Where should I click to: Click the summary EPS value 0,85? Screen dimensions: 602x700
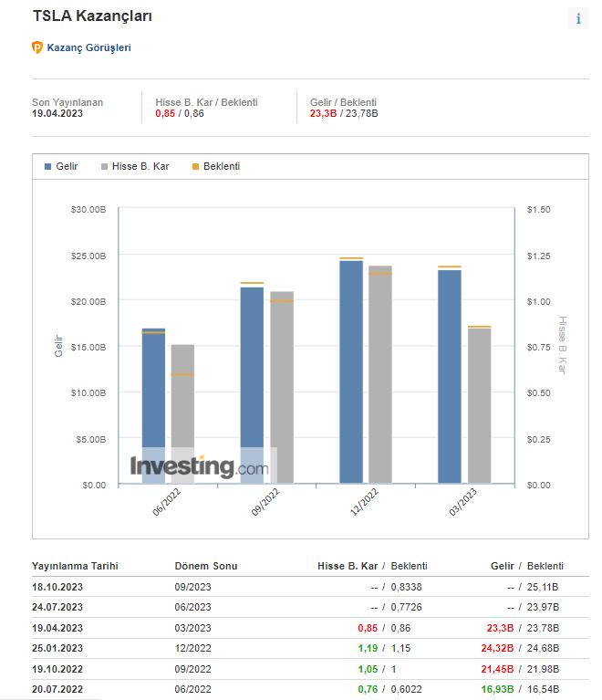tap(165, 113)
